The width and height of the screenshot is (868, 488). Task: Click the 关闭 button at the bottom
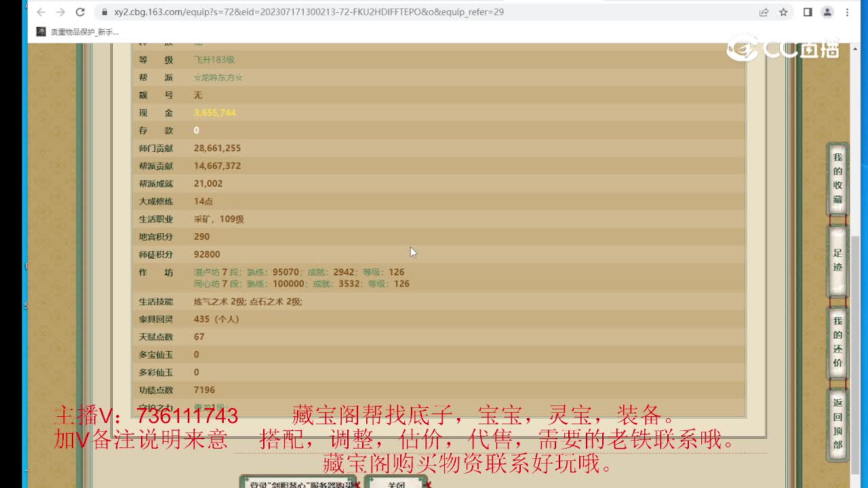(x=397, y=484)
